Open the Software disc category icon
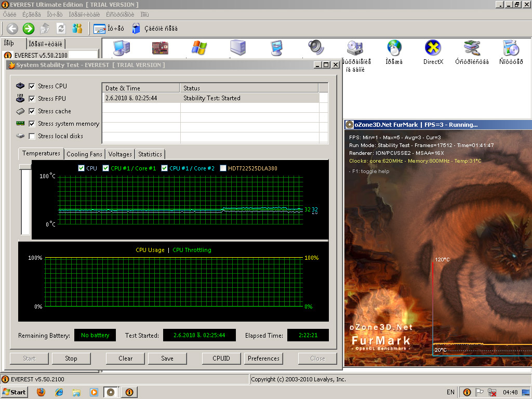532x399 pixels. [x=511, y=48]
